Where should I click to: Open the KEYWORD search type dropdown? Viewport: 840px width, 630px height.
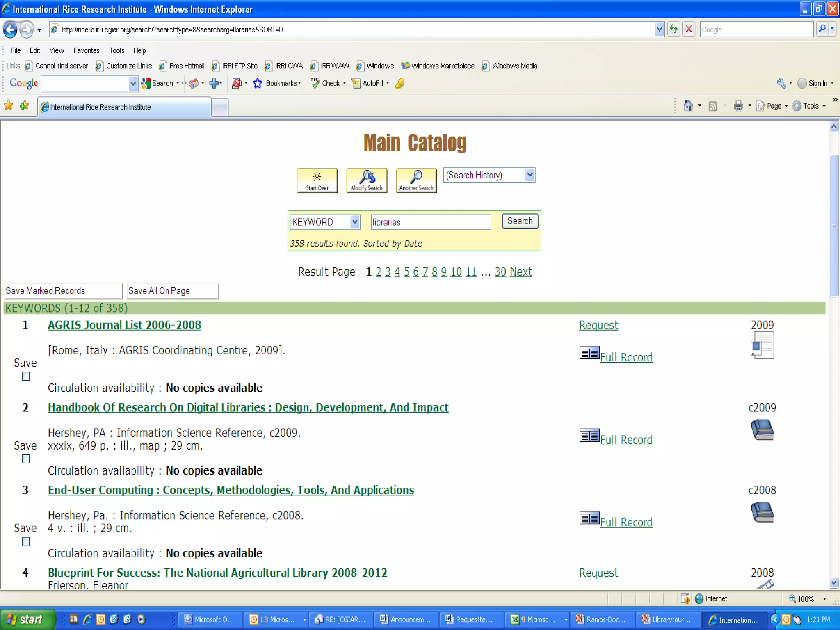coord(355,222)
